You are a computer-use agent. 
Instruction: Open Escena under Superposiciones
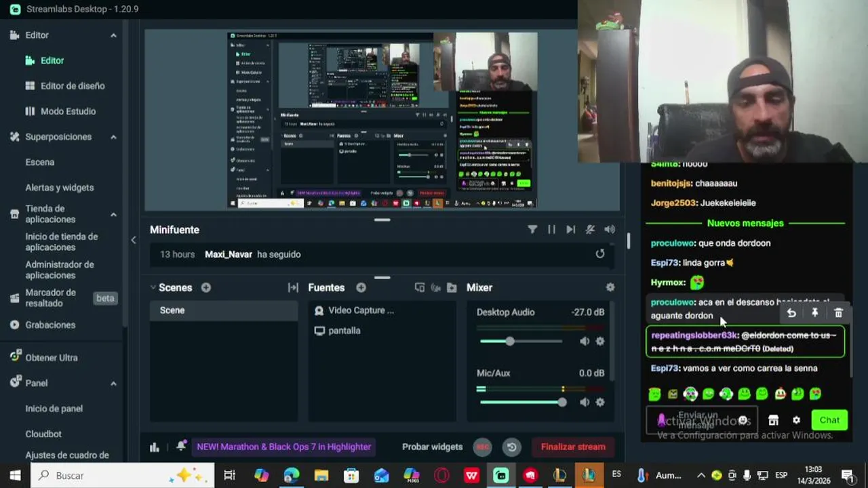point(40,162)
